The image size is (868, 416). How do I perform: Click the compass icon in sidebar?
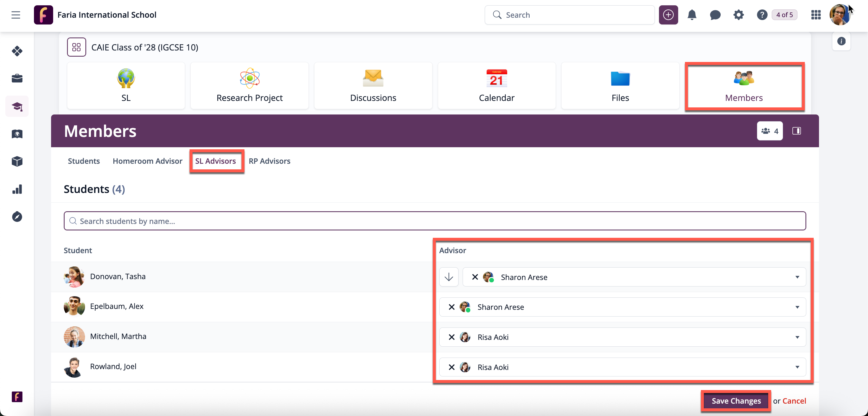click(x=17, y=217)
